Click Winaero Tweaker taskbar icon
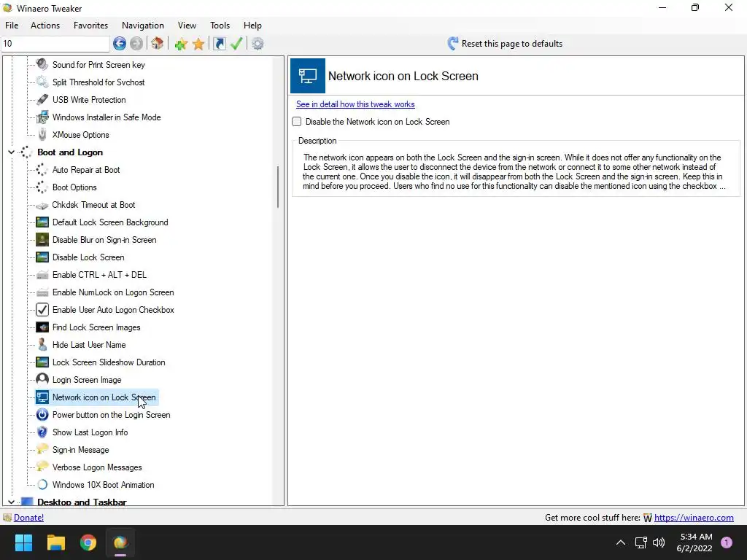 click(x=120, y=542)
